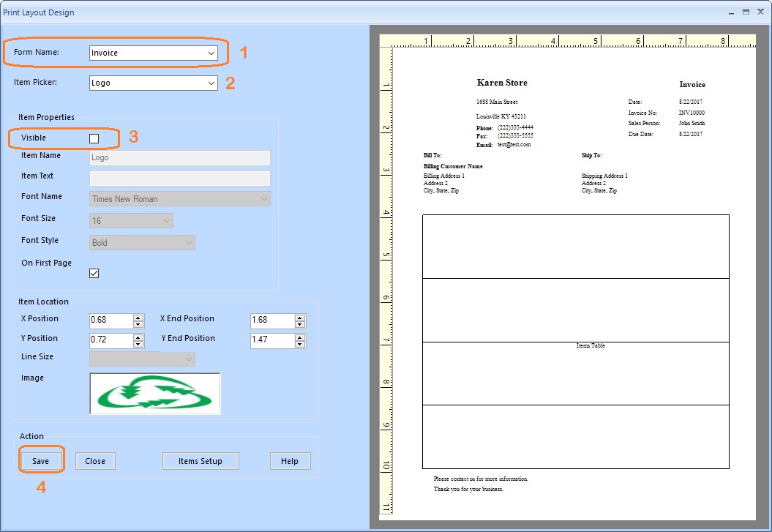This screenshot has width=772, height=532.
Task: Click the green logo image preview
Action: pyautogui.click(x=154, y=394)
